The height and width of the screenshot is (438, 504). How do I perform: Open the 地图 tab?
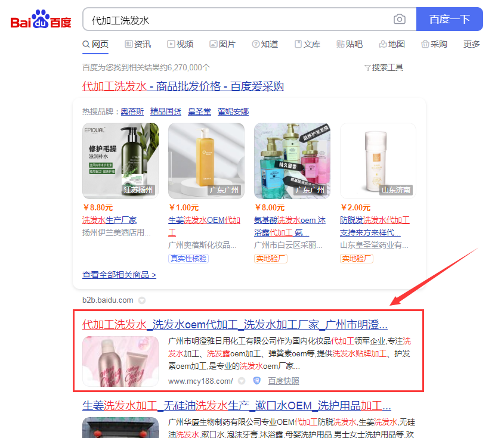pos(392,44)
